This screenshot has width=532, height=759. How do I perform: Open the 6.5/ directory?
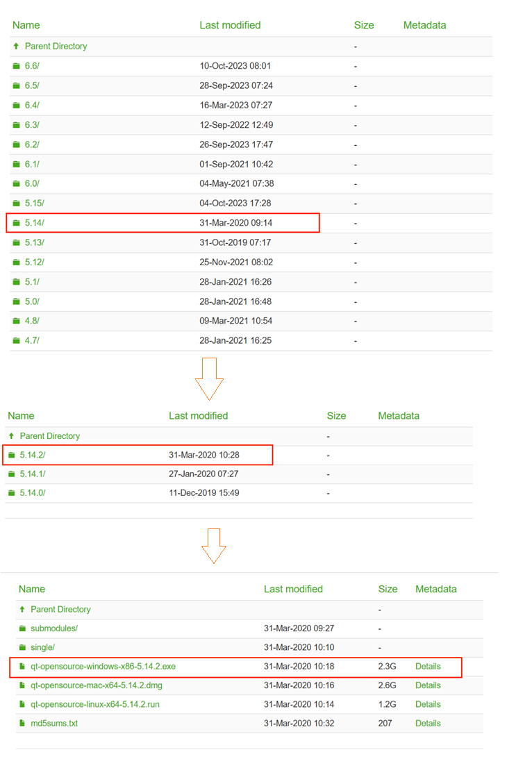pyautogui.click(x=32, y=85)
